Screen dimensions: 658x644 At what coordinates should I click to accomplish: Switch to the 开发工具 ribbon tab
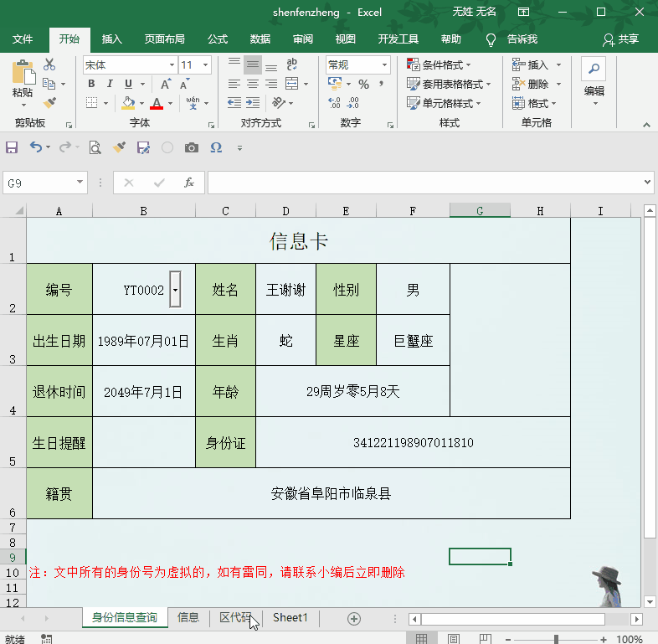coord(398,39)
